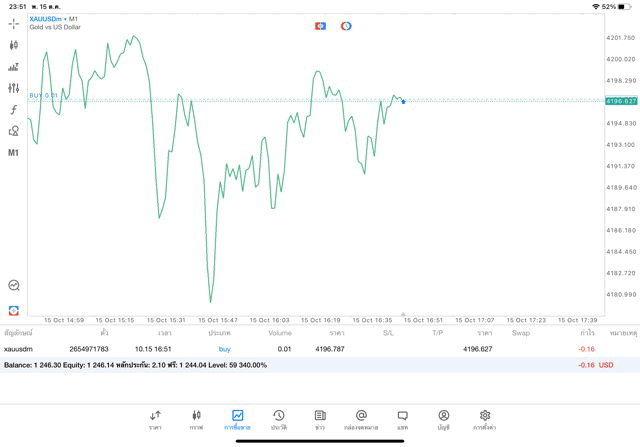Screen dimensions: 640x447
Task: Open the การตั้งค่า (Settings) tab
Action: coord(485,420)
